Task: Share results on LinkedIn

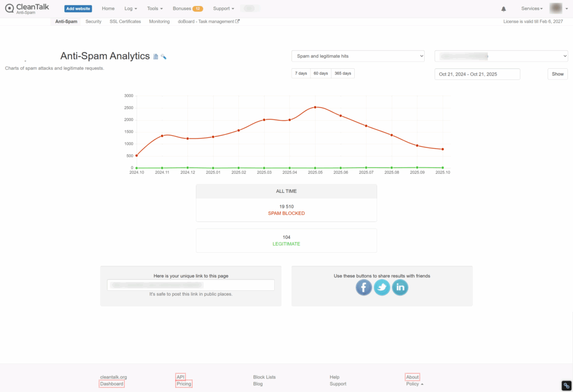Action: (x=400, y=287)
